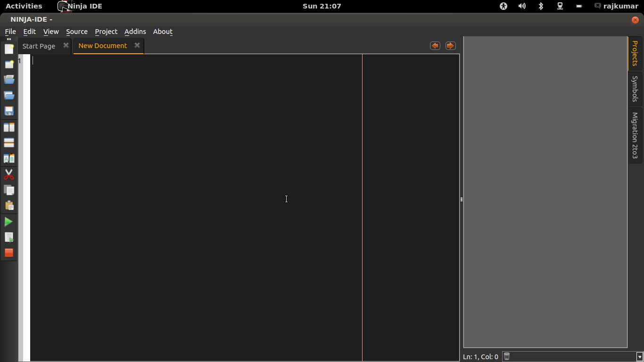644x362 pixels.
Task: Navigate forward with orange right arrow
Action: point(450,45)
